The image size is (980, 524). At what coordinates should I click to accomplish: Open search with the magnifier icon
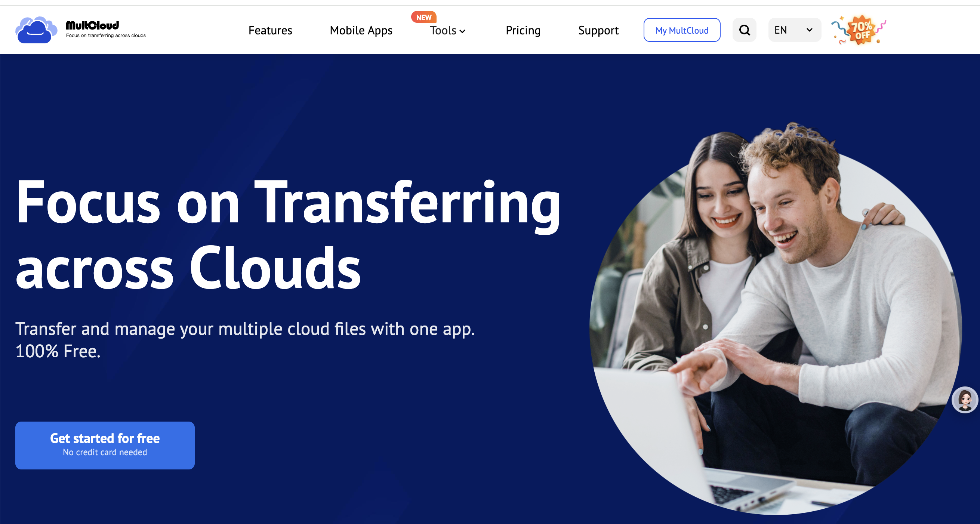[744, 30]
